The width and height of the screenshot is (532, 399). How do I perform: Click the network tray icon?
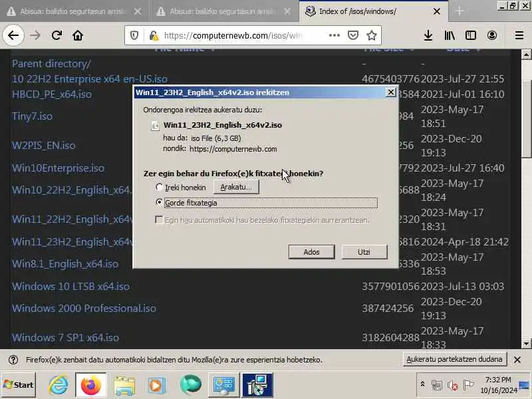click(437, 385)
